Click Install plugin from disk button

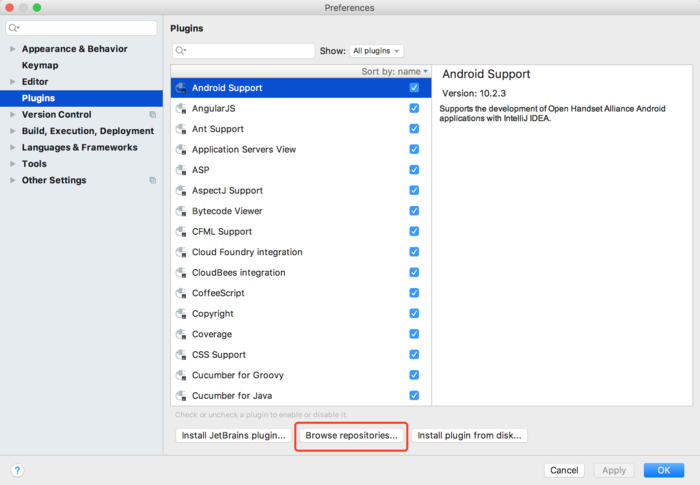[x=469, y=435]
